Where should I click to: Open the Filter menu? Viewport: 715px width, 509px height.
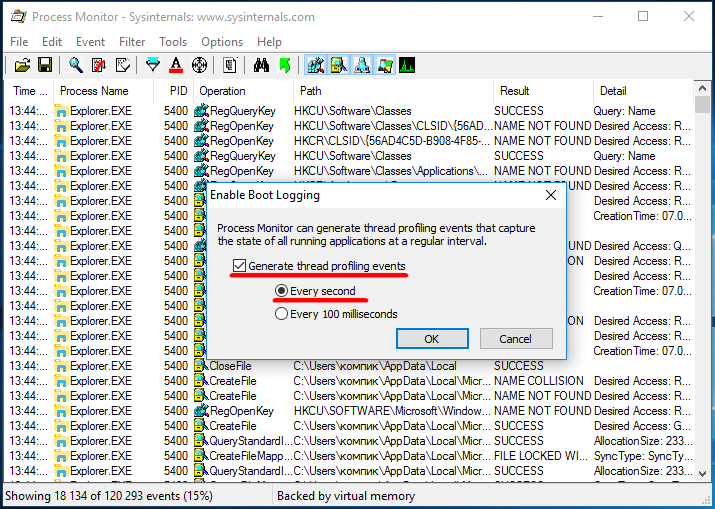[x=132, y=42]
